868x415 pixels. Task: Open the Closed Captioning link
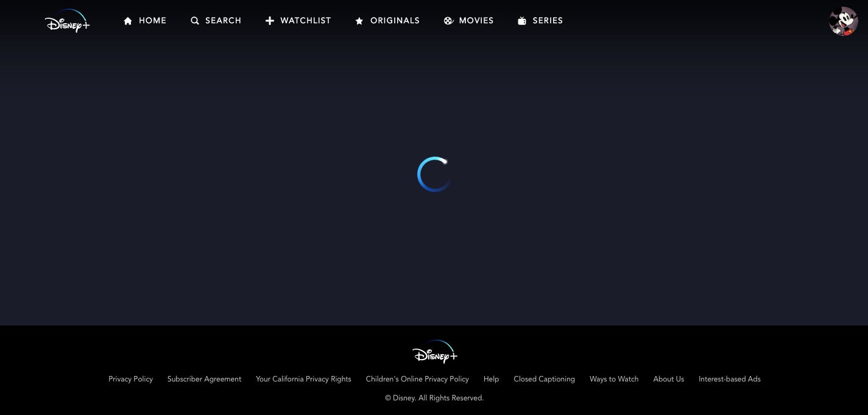click(544, 379)
